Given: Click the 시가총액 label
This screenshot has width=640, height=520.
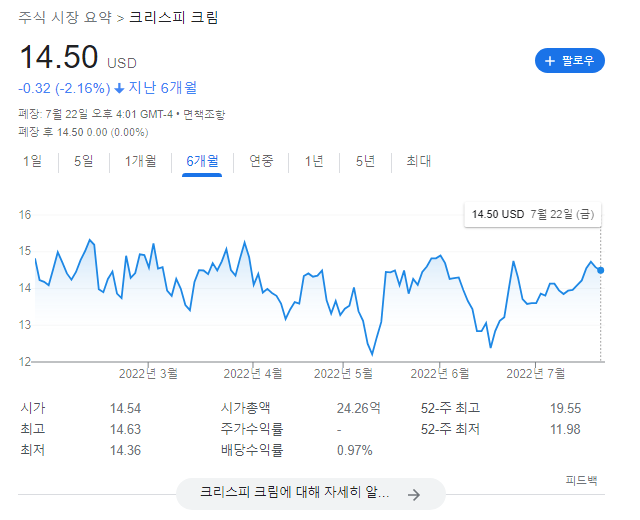Looking at the screenshot, I should coord(245,408).
